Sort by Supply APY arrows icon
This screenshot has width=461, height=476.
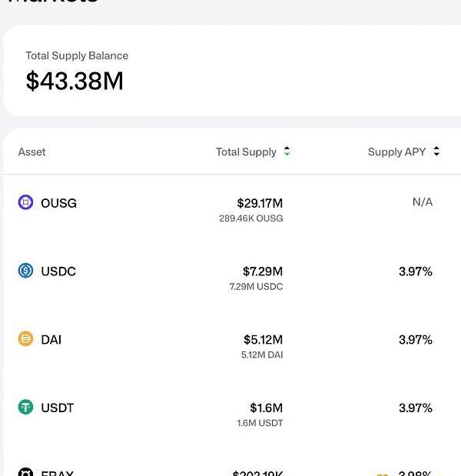(x=436, y=151)
